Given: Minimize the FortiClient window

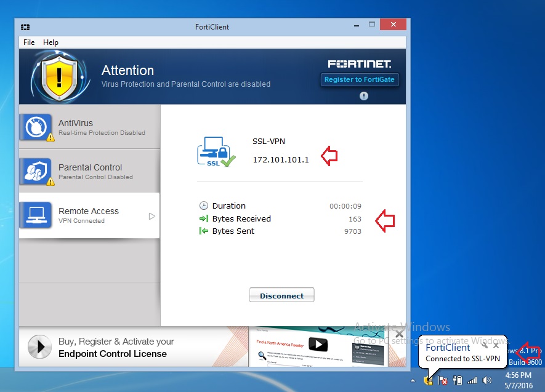Looking at the screenshot, I should pos(357,26).
